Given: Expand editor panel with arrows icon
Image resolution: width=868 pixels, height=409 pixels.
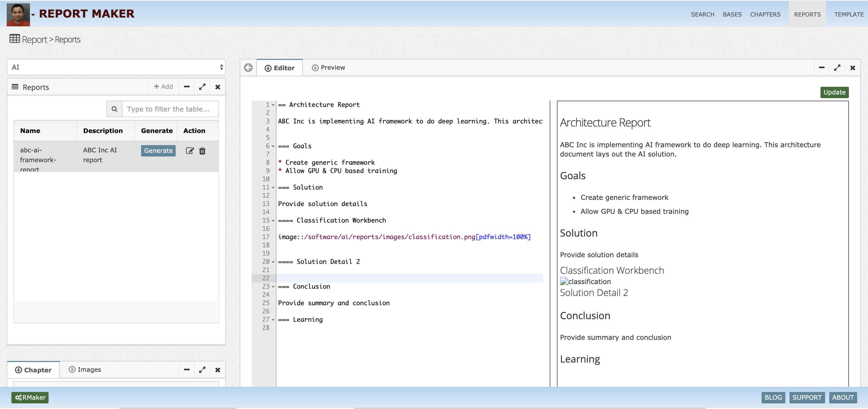Looking at the screenshot, I should (837, 68).
